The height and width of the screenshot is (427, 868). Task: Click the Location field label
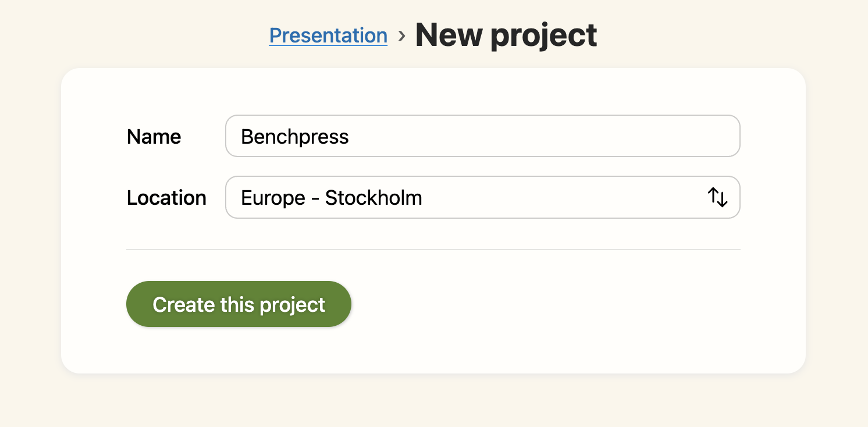pos(166,198)
